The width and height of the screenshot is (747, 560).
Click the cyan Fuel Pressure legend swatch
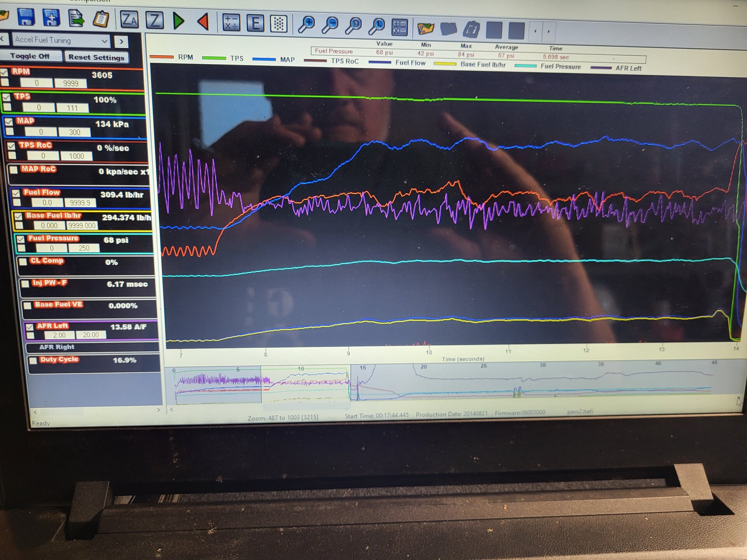[x=525, y=66]
